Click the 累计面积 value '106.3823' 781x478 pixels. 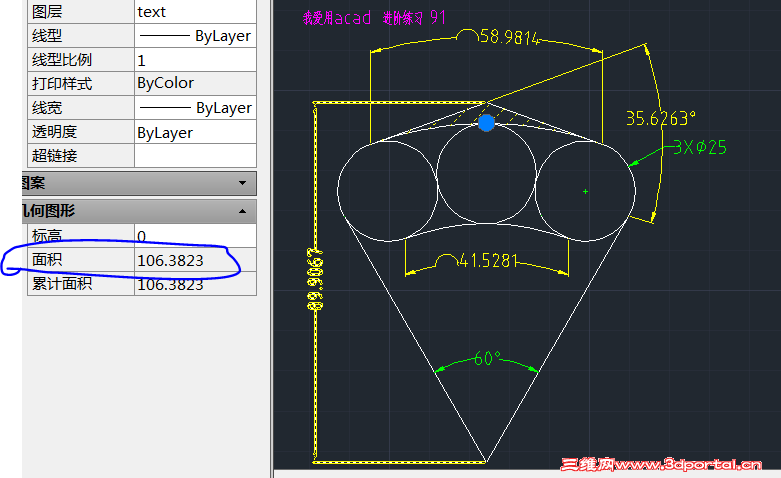pyautogui.click(x=170, y=284)
